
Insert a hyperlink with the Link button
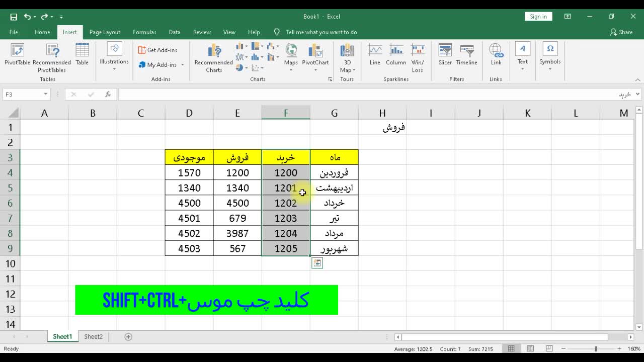[496, 55]
